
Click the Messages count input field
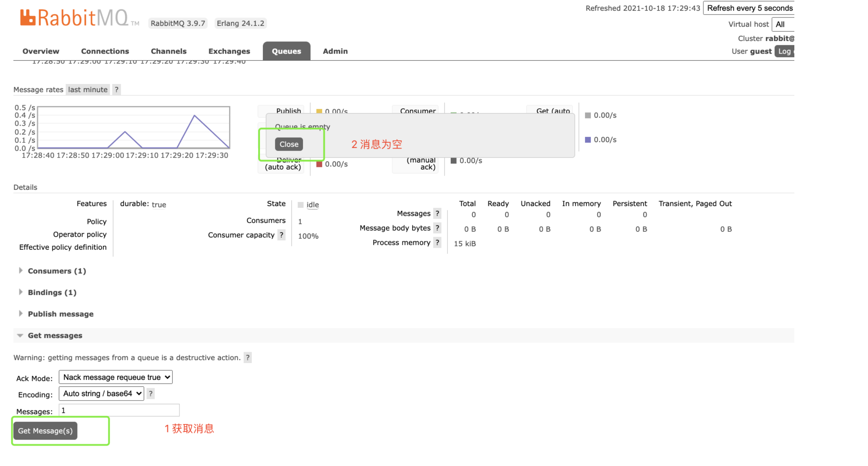point(119,410)
